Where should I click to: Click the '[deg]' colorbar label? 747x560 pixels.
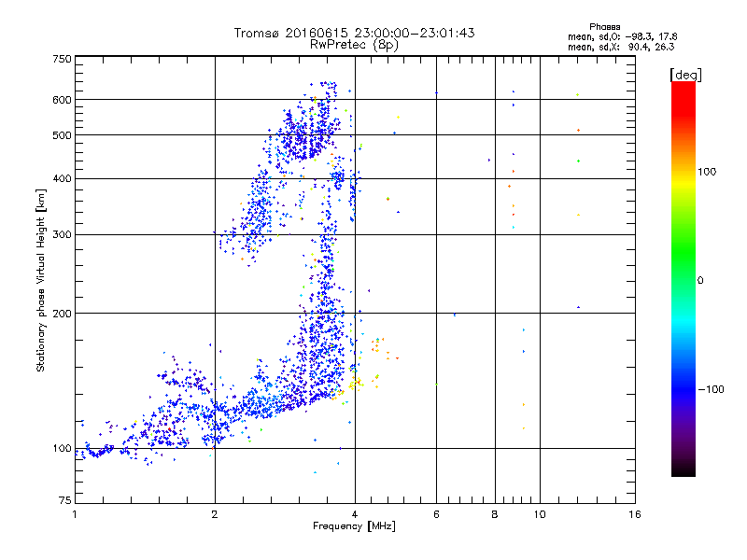point(685,75)
